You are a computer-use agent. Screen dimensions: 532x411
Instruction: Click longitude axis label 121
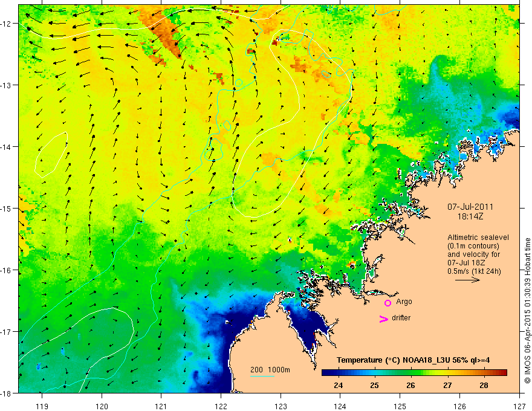pyautogui.click(x=161, y=406)
